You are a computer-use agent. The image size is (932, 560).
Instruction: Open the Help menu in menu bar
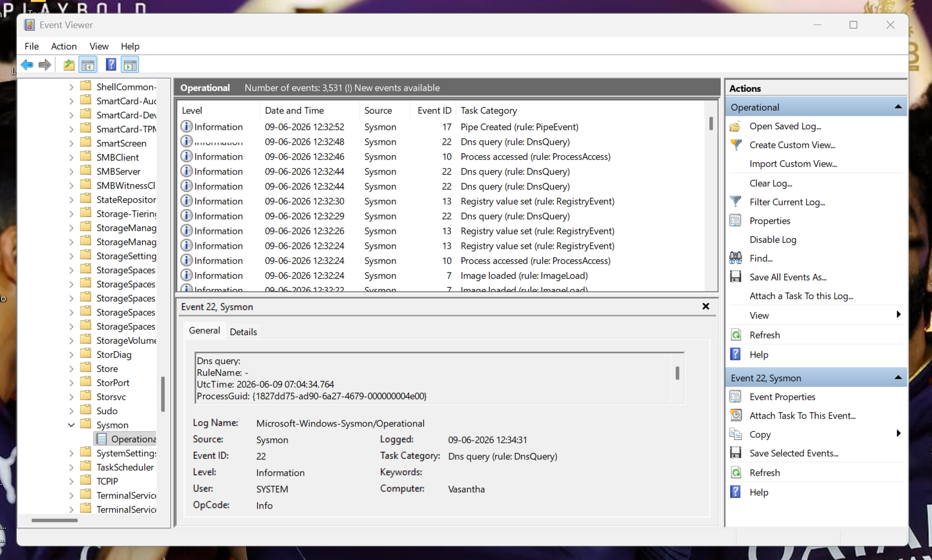[130, 46]
